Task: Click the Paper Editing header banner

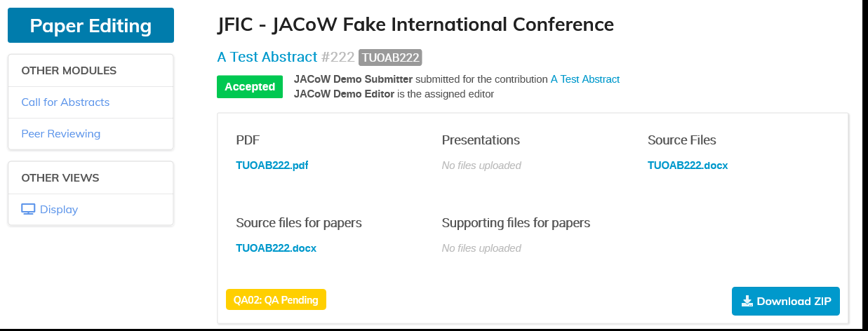Action: pos(91,26)
